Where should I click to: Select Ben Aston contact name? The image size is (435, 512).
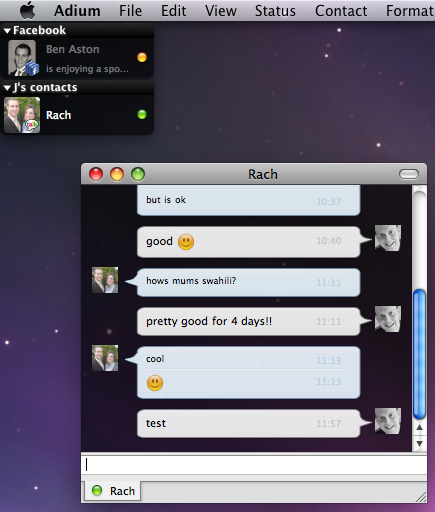click(73, 49)
